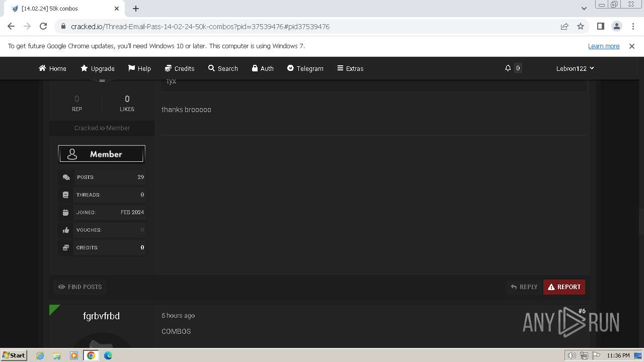
Task: Click the share page icon in address bar
Action: click(565, 26)
